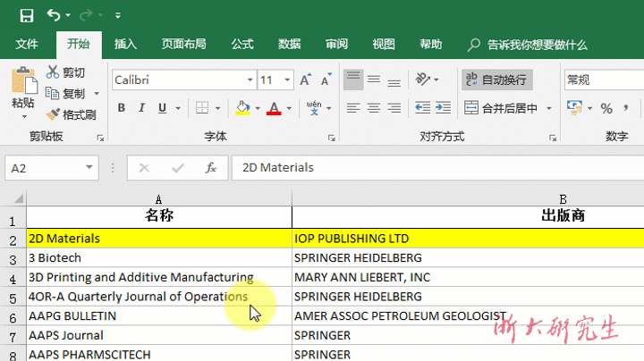The height and width of the screenshot is (361, 644).
Task: Apply comma style icon
Action: (x=626, y=108)
